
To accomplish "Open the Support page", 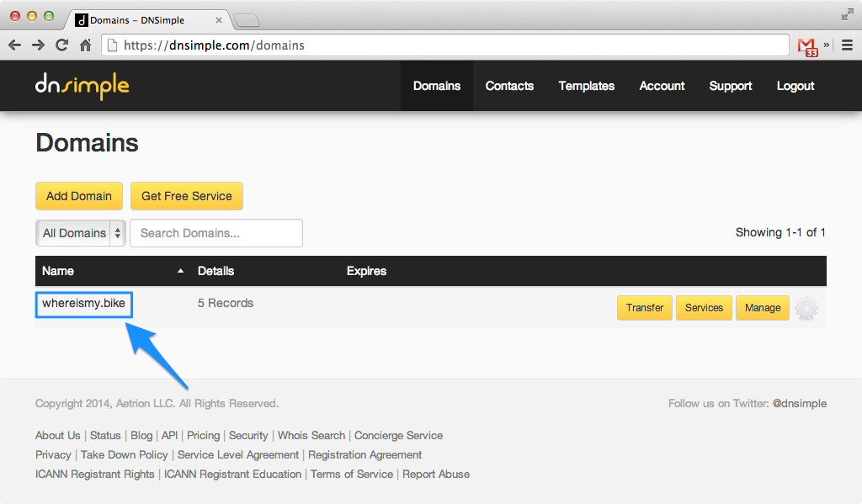I will [x=731, y=86].
